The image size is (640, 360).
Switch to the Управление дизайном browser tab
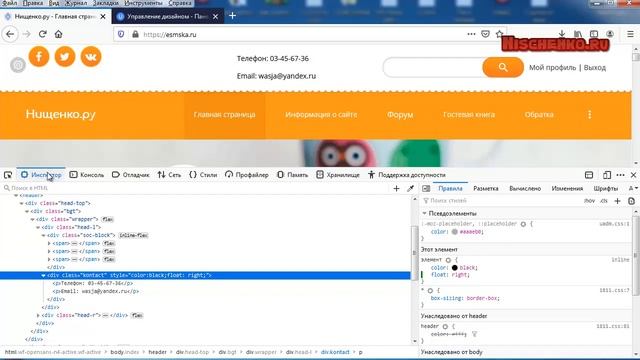[x=167, y=16]
